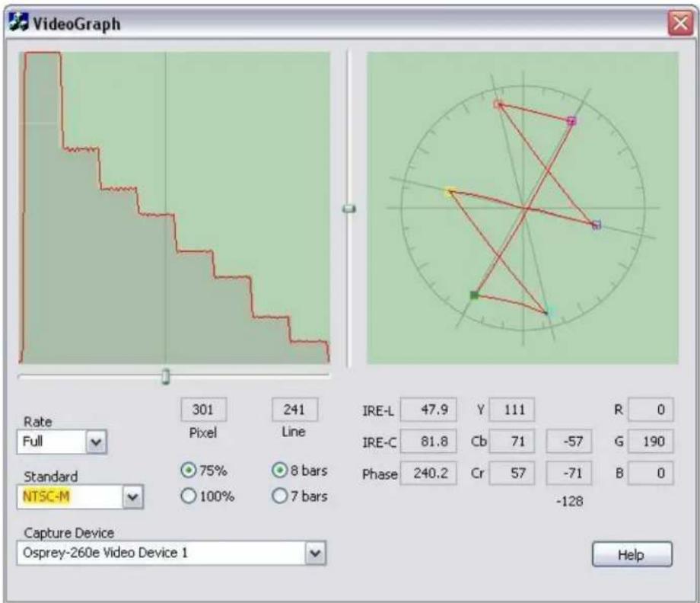
Task: Expand the Standard dropdown arrow
Action: pyautogui.click(x=132, y=496)
